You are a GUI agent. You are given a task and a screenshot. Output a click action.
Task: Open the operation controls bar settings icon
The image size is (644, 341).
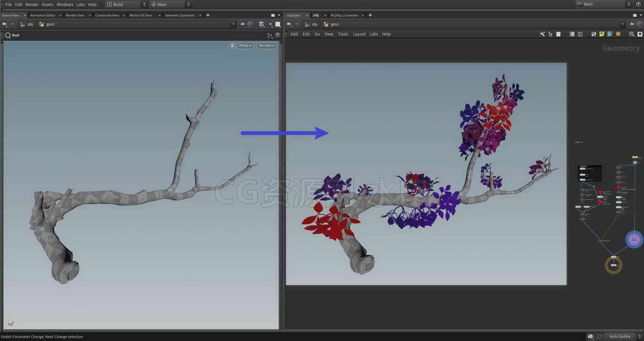pyautogui.click(x=270, y=35)
